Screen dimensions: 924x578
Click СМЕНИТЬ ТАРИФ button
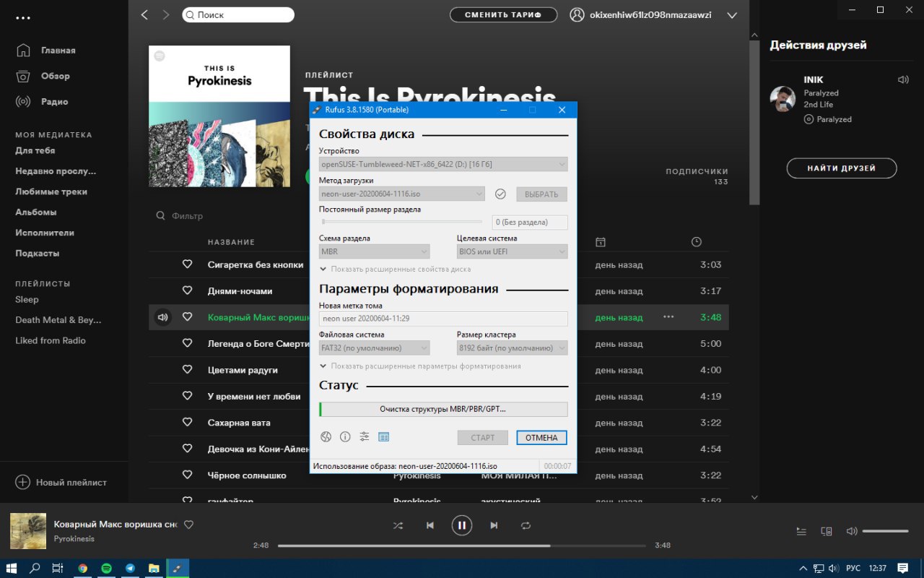click(503, 14)
